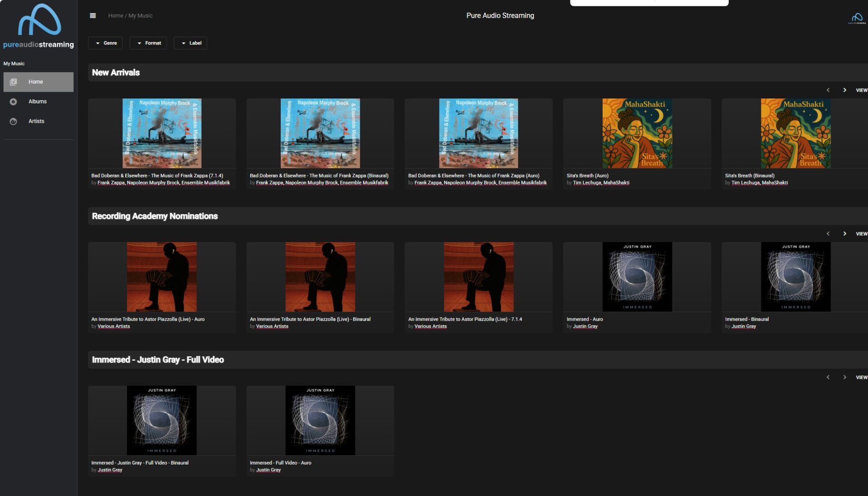
Task: Click Home breadcrumb link
Action: 115,16
